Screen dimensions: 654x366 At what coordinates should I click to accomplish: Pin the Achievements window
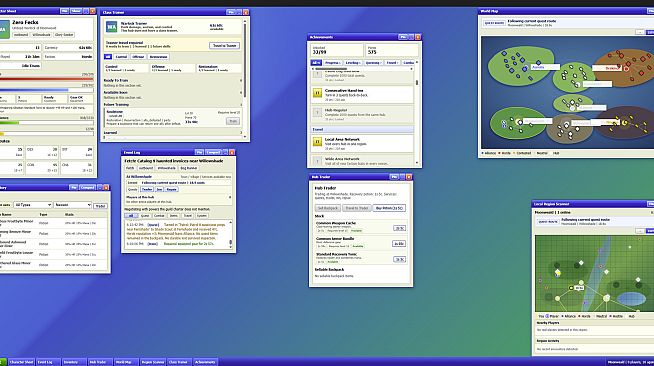coord(402,37)
